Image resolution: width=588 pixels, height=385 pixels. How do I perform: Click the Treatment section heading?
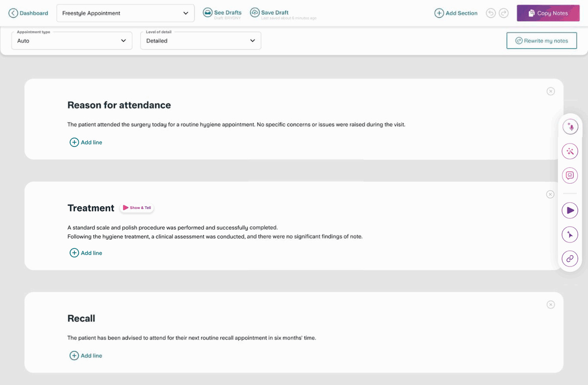pyautogui.click(x=91, y=208)
